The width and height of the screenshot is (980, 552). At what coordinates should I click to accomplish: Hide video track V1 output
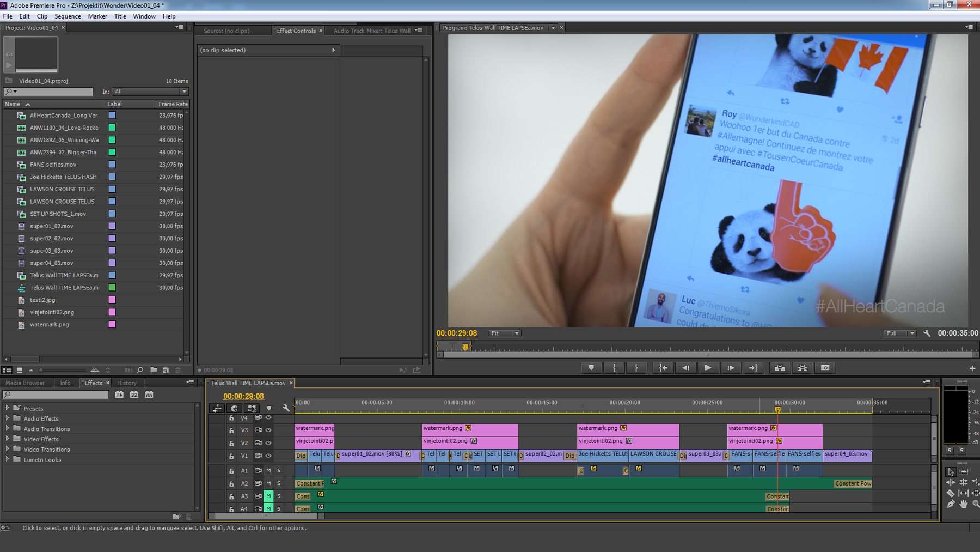click(268, 456)
